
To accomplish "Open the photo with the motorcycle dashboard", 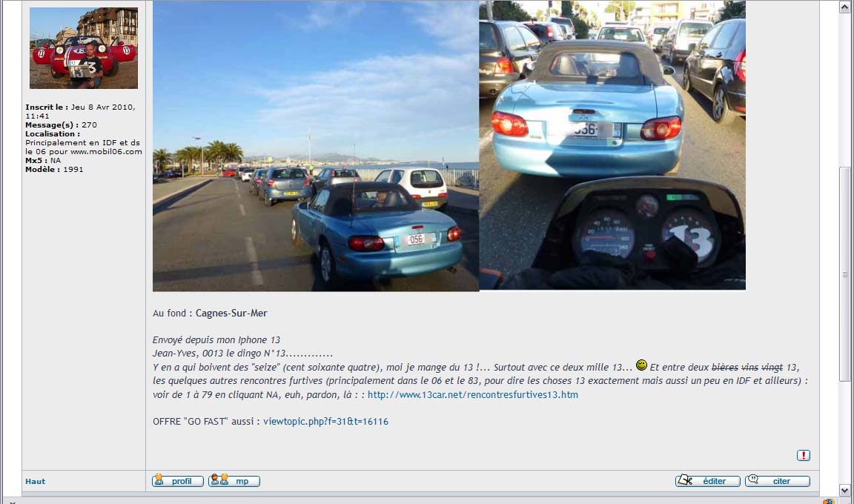I will (612, 145).
